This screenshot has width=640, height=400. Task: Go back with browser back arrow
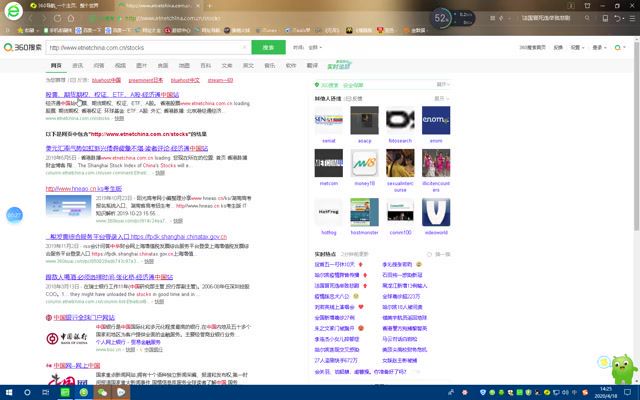[x=30, y=18]
